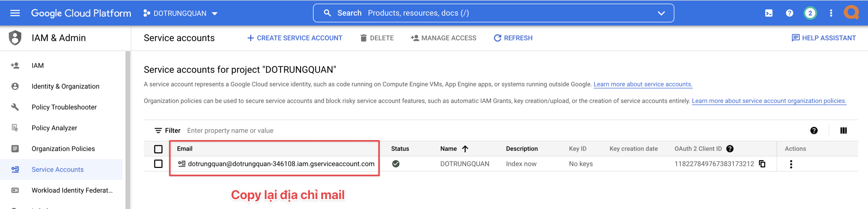Open Identity & Organization page

[65, 86]
